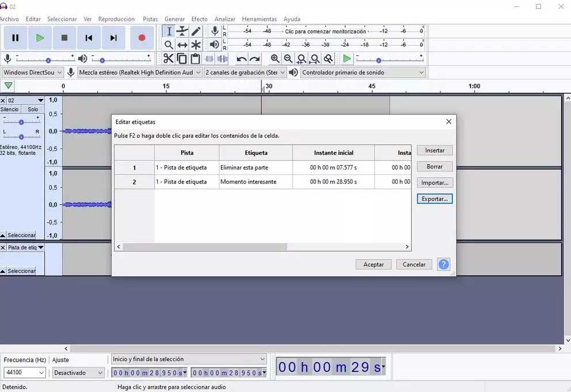The width and height of the screenshot is (571, 392).
Task: Select the Zoom magnifier tool
Action: pyautogui.click(x=169, y=45)
